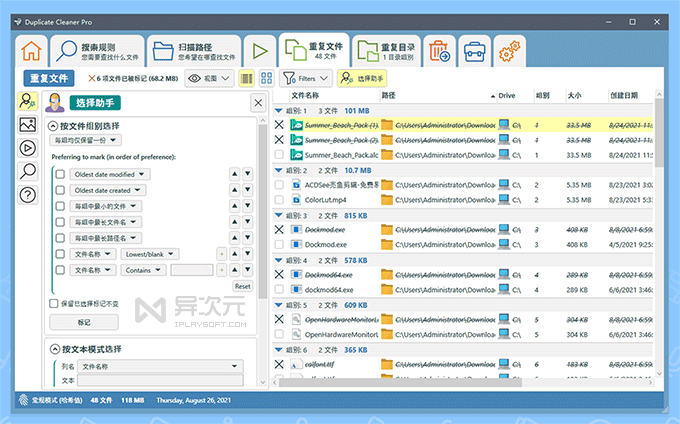Screen dimensions: 680x424
Task: Check the 保留已选择标记不变 option
Action: (x=54, y=303)
